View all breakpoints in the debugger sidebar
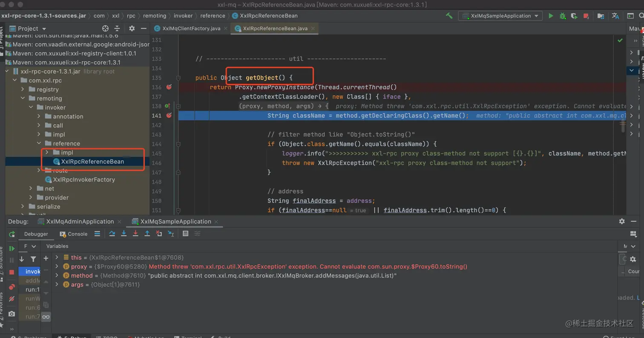The height and width of the screenshot is (338, 644). (12, 287)
